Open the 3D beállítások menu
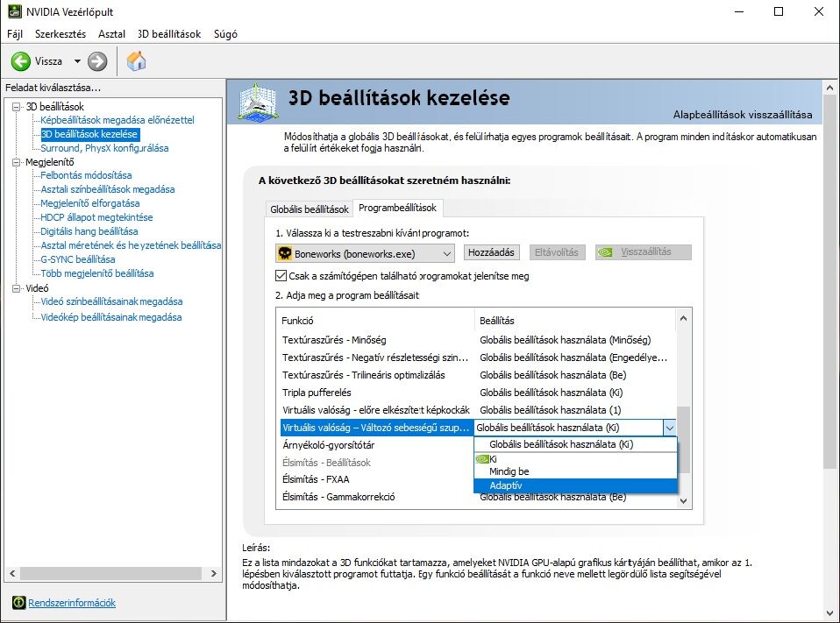 (x=168, y=33)
